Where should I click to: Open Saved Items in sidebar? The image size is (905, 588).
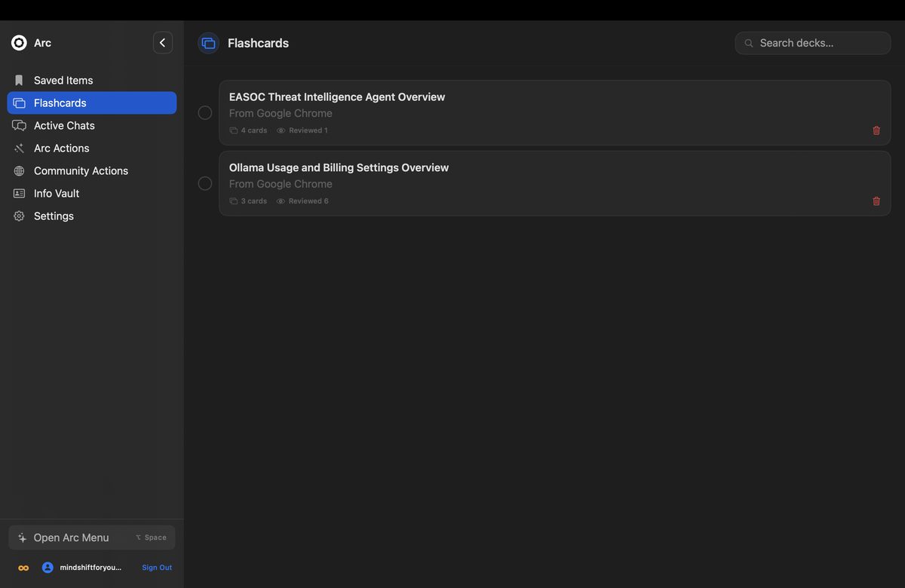(x=92, y=80)
